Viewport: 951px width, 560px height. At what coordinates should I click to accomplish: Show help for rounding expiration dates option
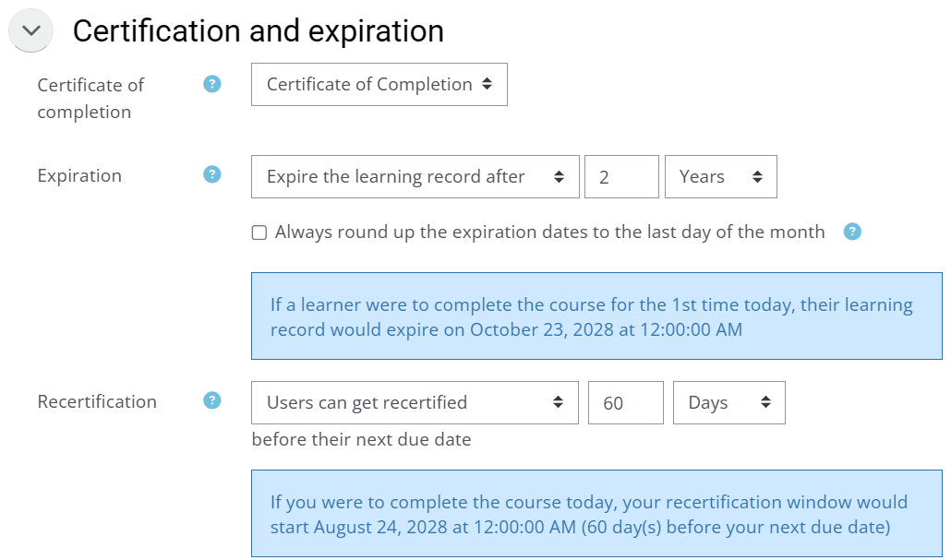click(x=852, y=232)
